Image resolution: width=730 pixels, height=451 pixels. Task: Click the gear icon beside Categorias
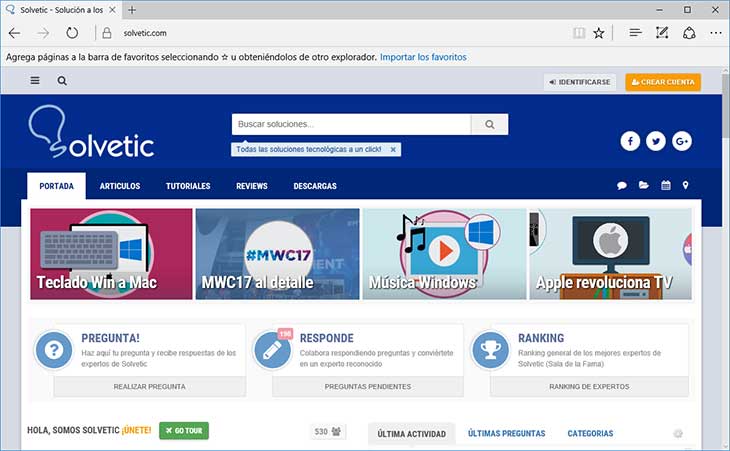(678, 433)
